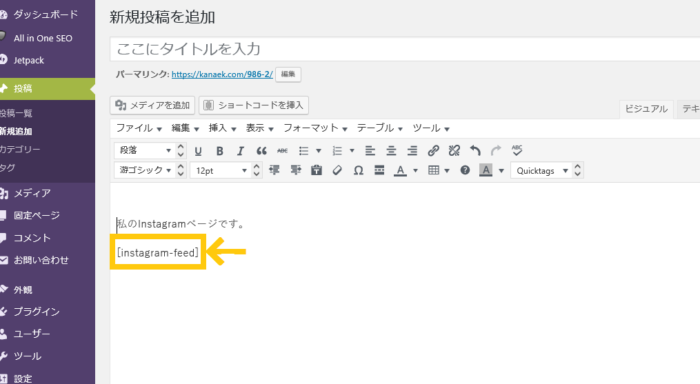Open the フォーマット menu
Image resolution: width=700 pixels, height=384 pixels.
pos(315,128)
